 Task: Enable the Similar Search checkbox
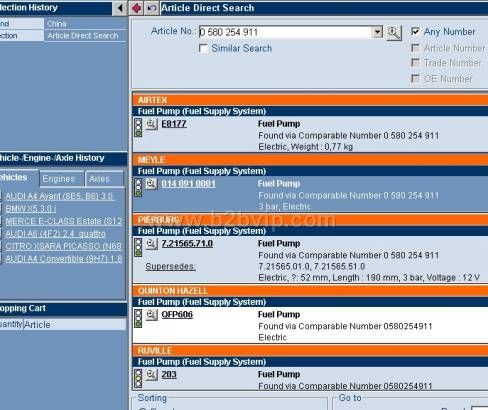point(203,48)
